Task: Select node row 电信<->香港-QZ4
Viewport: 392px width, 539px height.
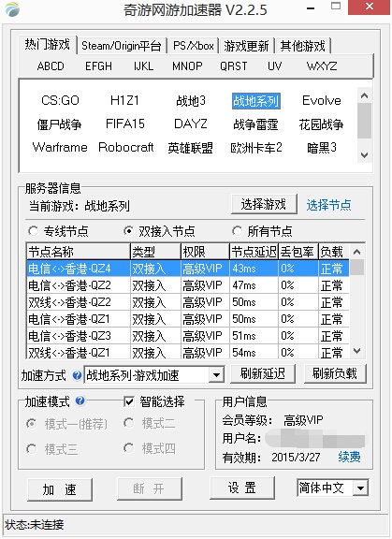Action: [x=188, y=269]
